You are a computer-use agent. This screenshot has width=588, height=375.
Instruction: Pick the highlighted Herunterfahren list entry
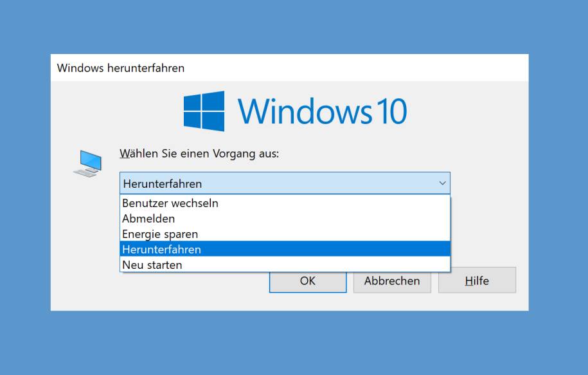tap(285, 249)
